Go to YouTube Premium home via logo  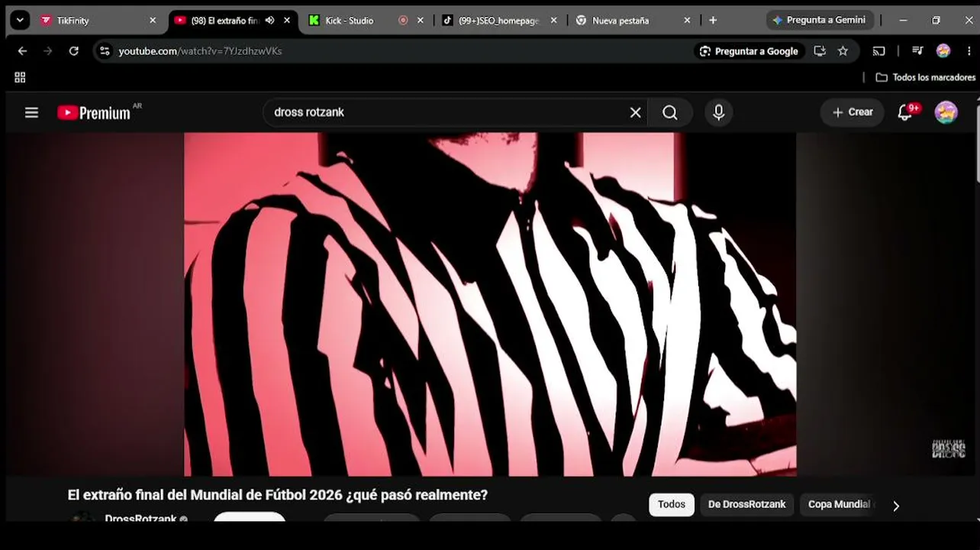pyautogui.click(x=94, y=112)
